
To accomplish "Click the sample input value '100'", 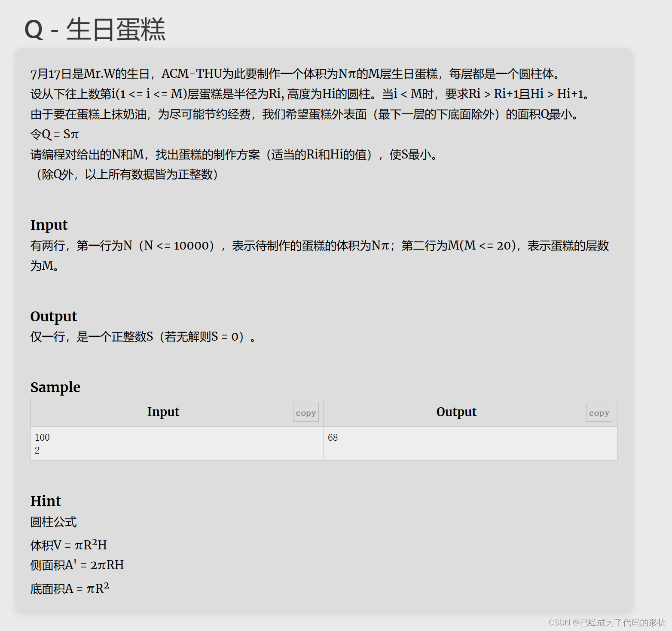I will point(42,437).
